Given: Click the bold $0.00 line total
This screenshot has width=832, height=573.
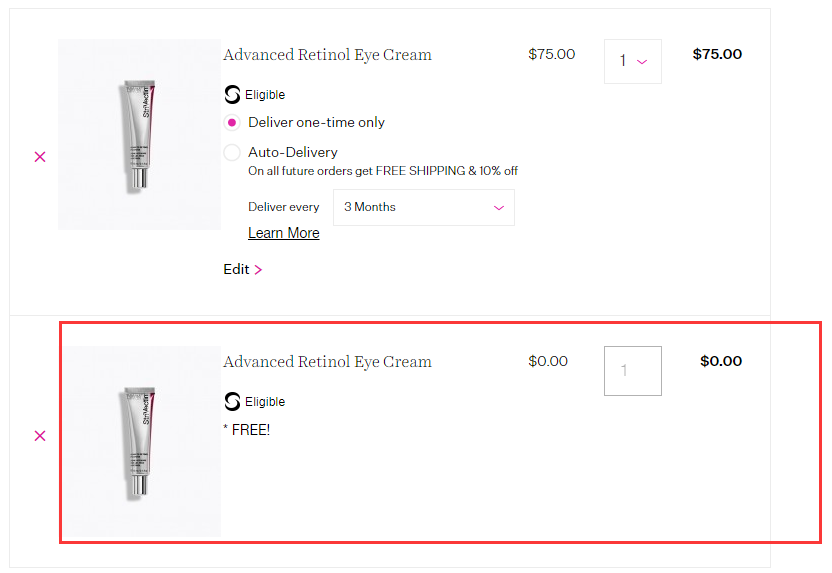Looking at the screenshot, I should [721, 362].
